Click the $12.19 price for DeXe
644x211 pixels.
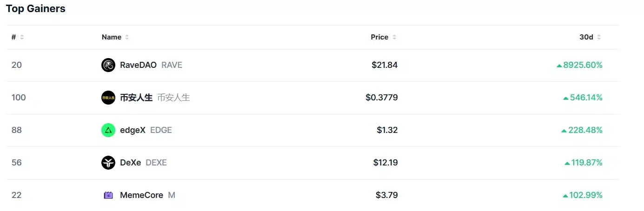point(385,163)
